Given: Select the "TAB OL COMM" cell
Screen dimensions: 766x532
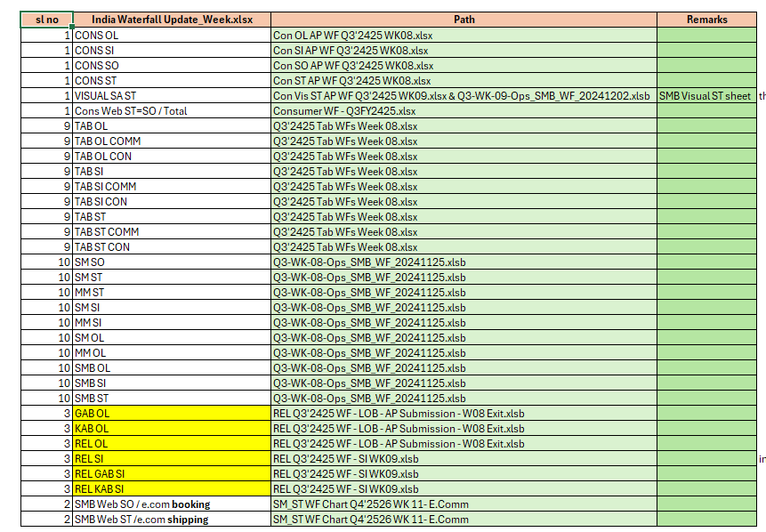Looking at the screenshot, I should pyautogui.click(x=171, y=141).
